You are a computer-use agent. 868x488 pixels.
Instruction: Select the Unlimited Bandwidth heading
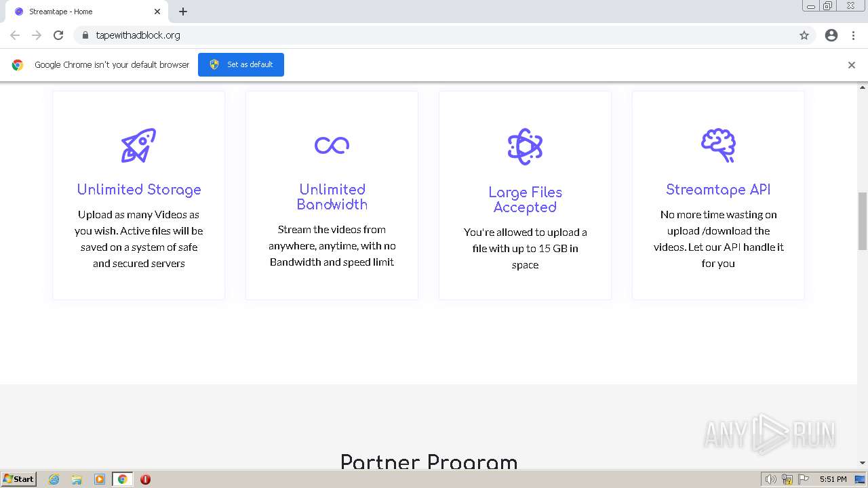coord(332,197)
